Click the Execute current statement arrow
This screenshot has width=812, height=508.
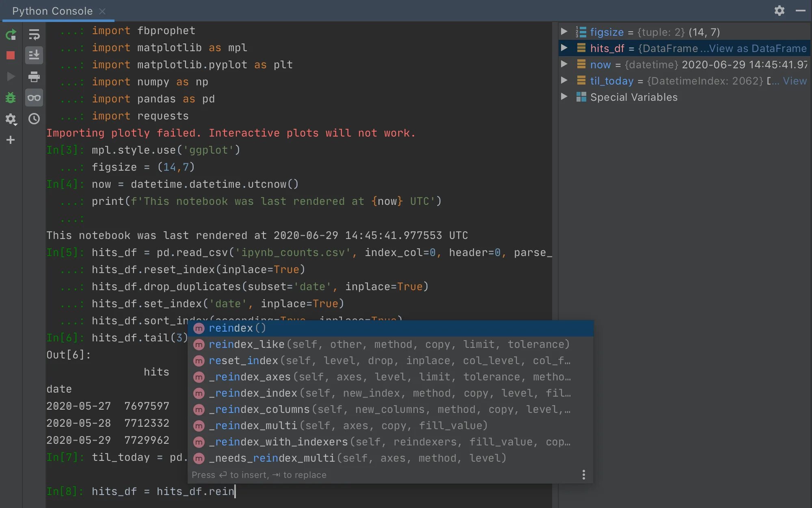click(11, 76)
